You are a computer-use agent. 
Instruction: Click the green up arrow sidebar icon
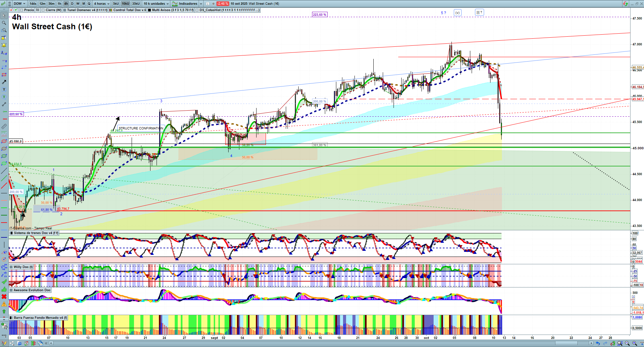(x=4, y=311)
